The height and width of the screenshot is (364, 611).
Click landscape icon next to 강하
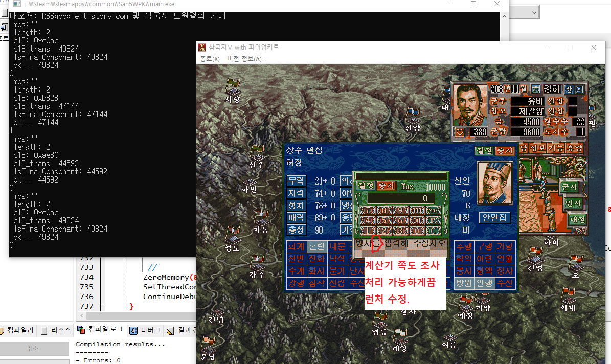click(x=536, y=89)
